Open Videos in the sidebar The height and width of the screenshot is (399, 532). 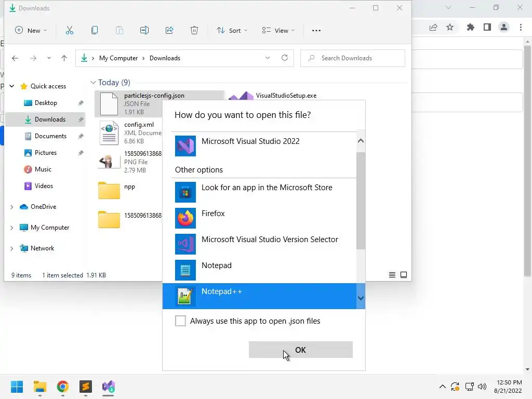tap(44, 186)
